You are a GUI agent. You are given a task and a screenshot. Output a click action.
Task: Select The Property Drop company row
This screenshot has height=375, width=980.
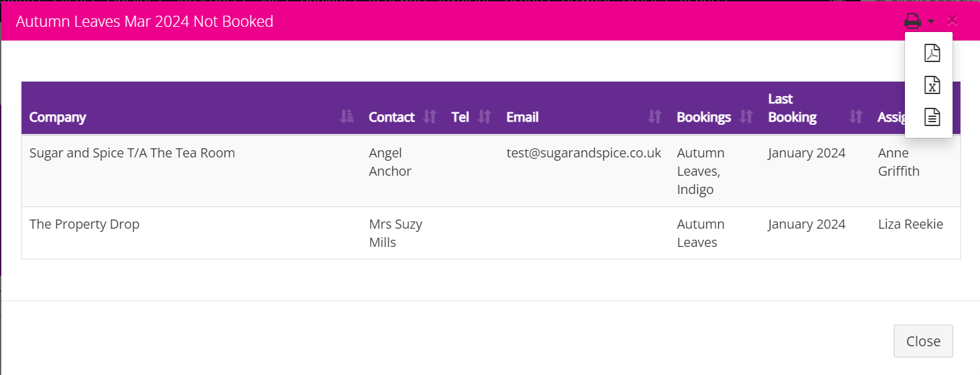coord(490,233)
